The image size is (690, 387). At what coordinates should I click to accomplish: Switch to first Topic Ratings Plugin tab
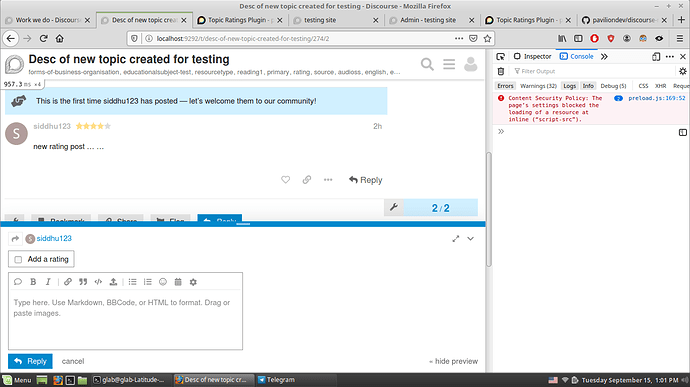tap(241, 20)
